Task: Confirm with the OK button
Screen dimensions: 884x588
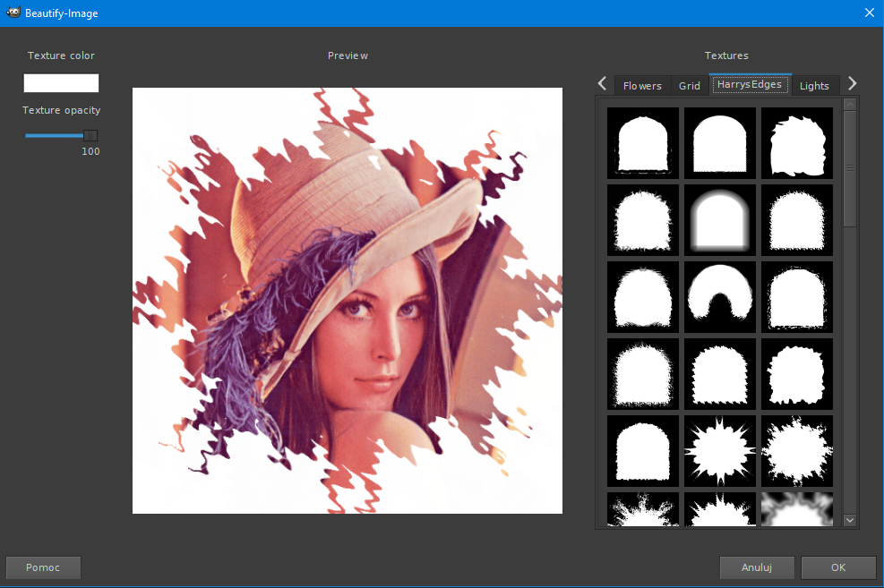Action: pos(838,567)
